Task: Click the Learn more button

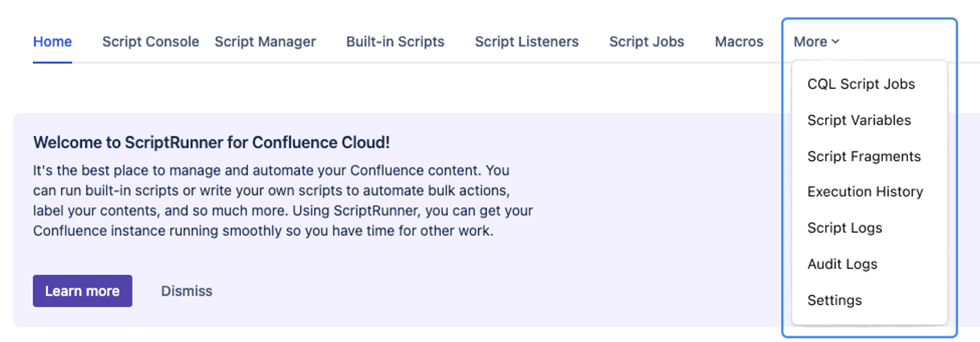Action: (x=82, y=291)
